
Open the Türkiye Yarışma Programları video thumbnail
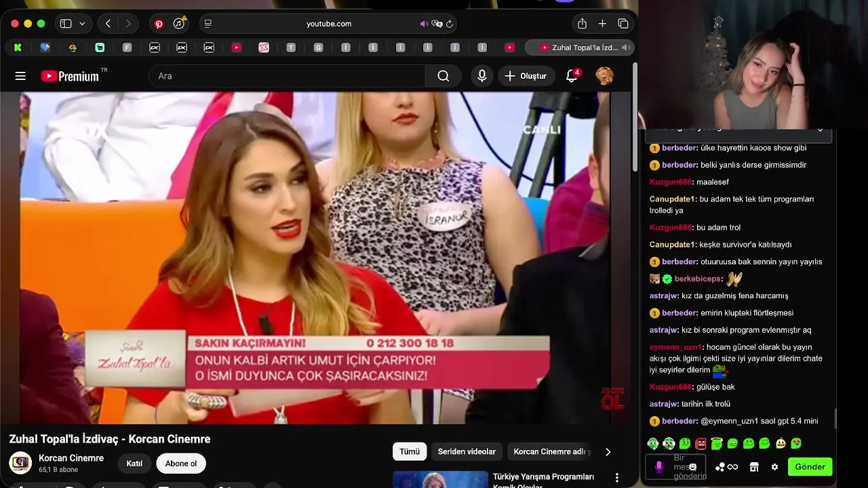(x=440, y=479)
